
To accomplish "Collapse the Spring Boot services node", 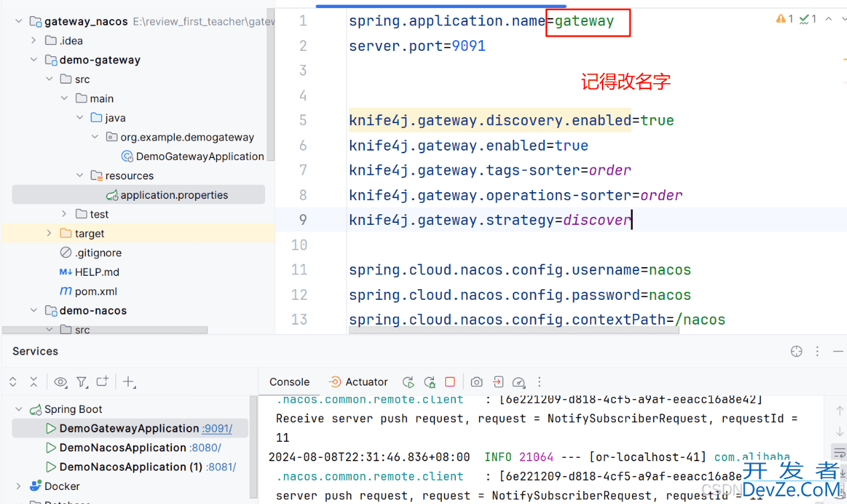I will (x=18, y=410).
